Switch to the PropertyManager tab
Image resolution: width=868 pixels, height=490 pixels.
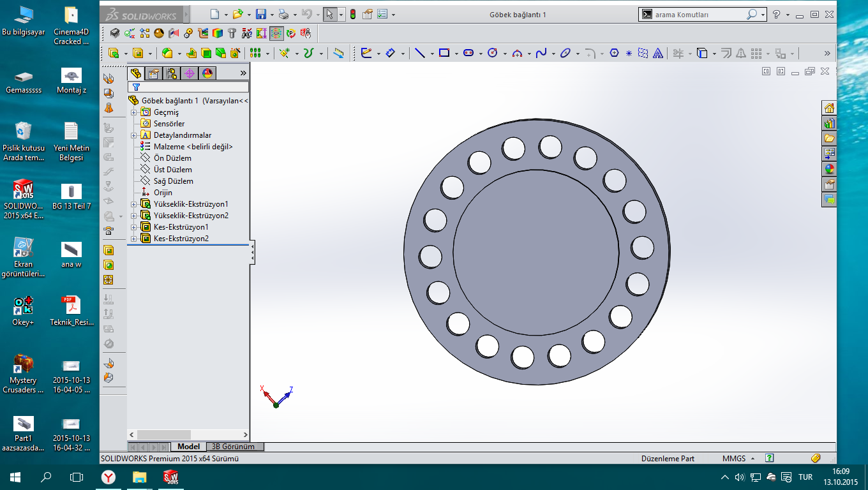154,73
